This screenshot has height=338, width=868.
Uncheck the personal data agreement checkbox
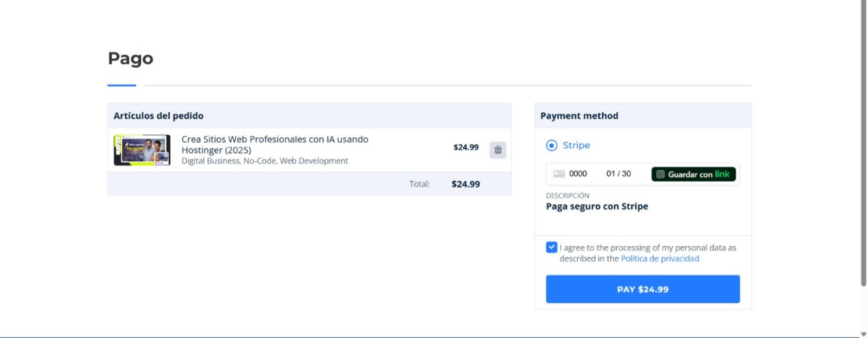[x=552, y=247]
